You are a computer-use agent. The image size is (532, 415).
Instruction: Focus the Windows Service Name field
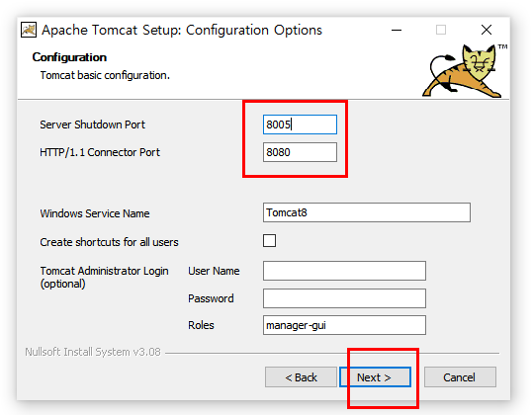pyautogui.click(x=367, y=212)
